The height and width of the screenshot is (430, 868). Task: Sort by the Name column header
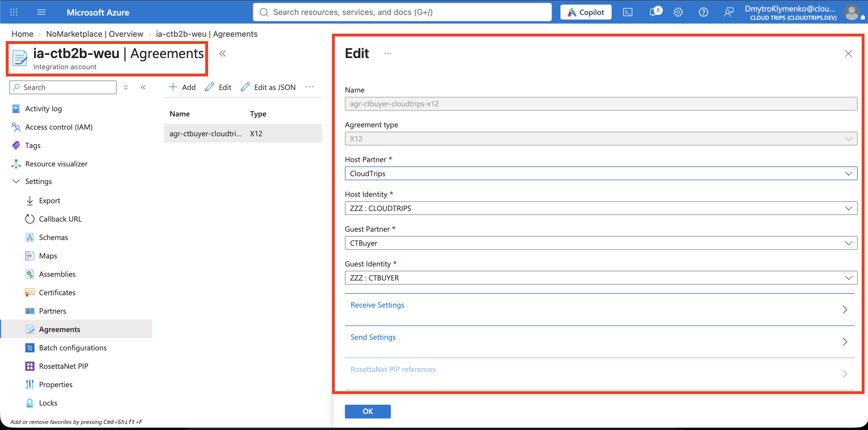(x=180, y=114)
